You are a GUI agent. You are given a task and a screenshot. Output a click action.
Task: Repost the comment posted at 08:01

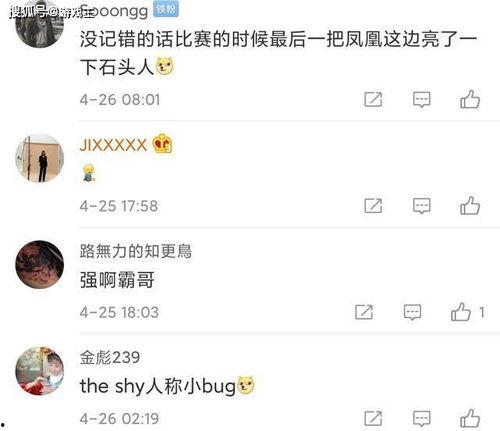tap(373, 99)
